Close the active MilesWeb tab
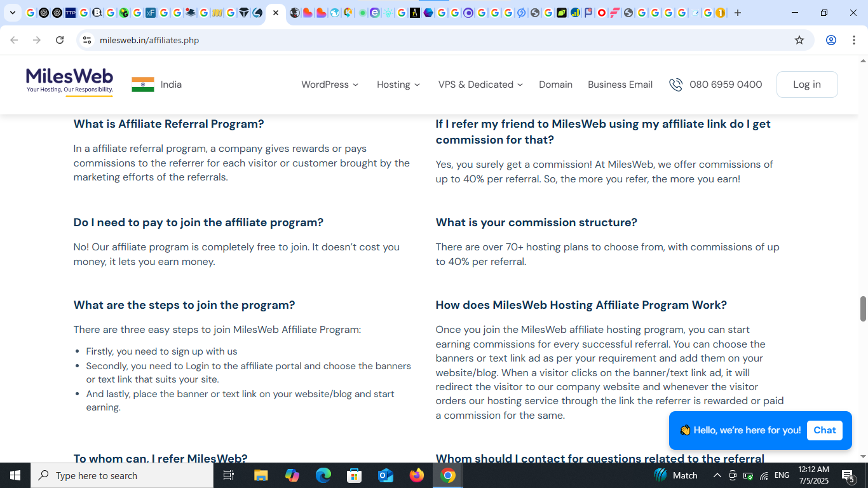This screenshot has height=488, width=868. (276, 13)
